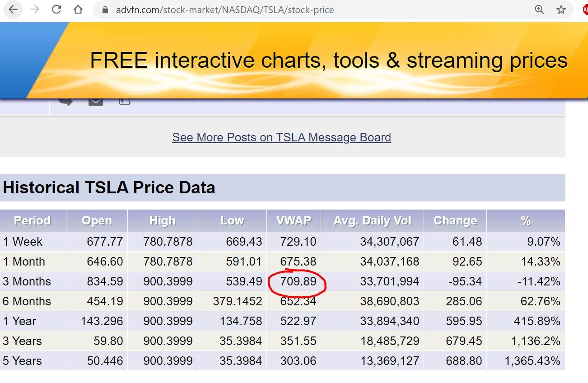
Task: Click the padlock site info icon
Action: click(x=105, y=10)
